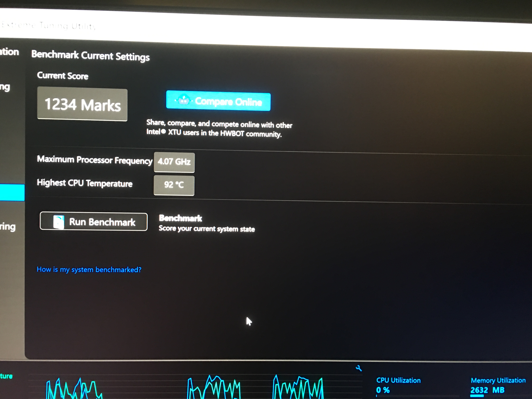Click the HWBOT community description text
Image resolution: width=532 pixels, height=399 pixels.
[x=219, y=128]
